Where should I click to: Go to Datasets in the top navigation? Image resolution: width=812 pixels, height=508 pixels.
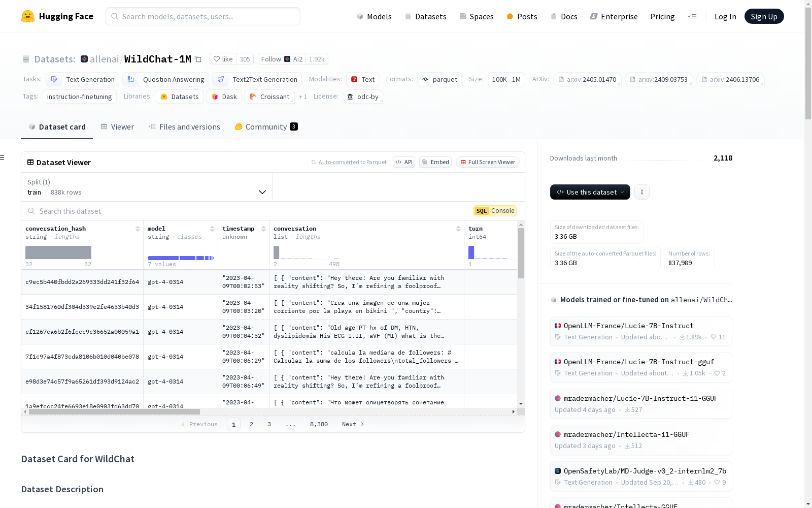click(x=425, y=16)
